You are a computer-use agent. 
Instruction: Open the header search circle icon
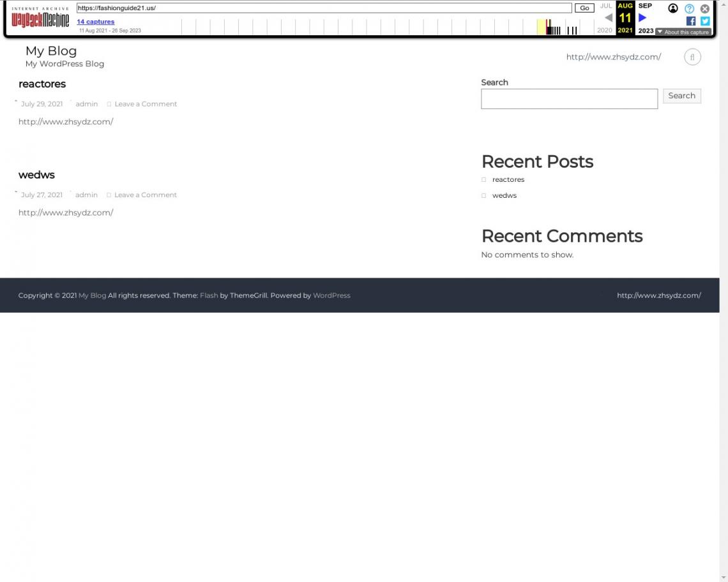pos(692,57)
